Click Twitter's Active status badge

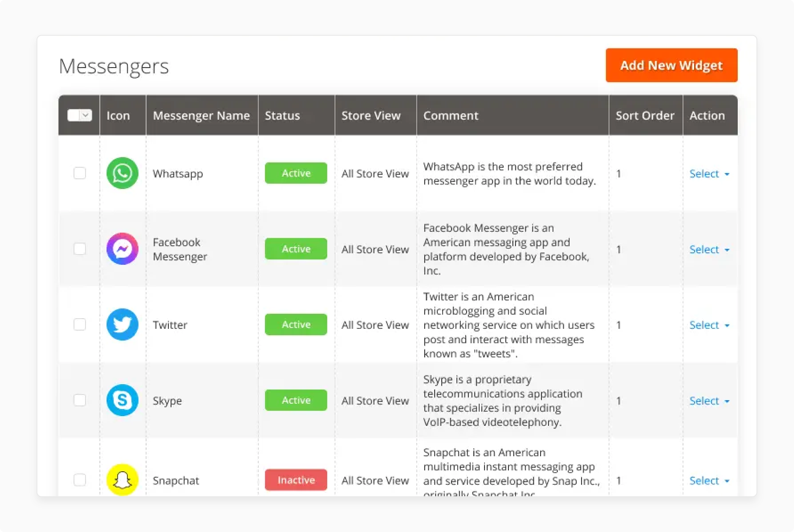pyautogui.click(x=296, y=324)
